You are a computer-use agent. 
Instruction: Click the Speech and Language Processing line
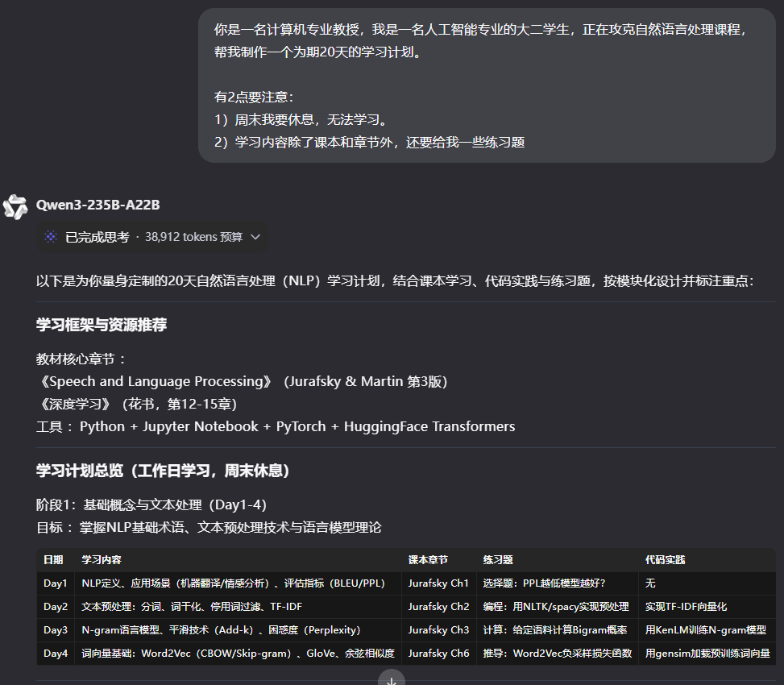pyautogui.click(x=242, y=381)
